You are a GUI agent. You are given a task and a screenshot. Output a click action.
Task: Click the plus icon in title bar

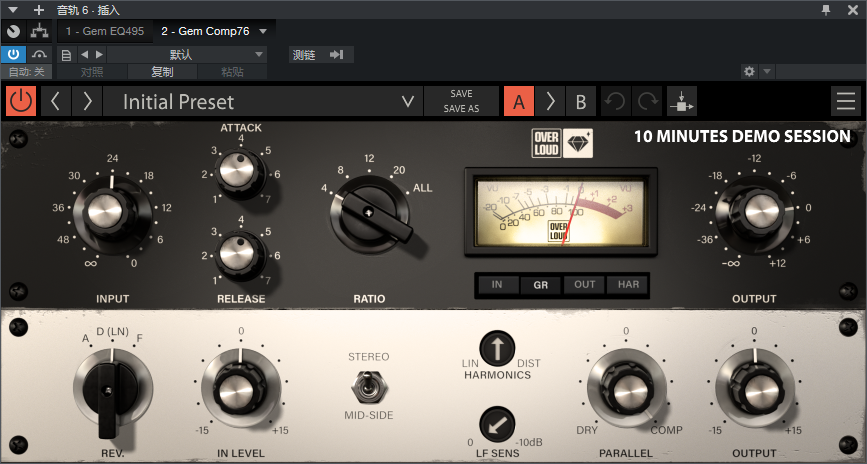pos(39,10)
